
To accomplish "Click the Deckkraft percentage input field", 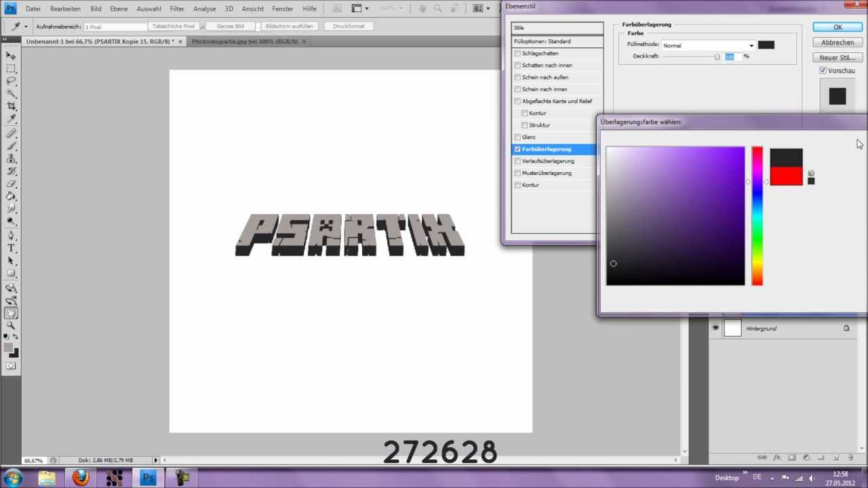I will click(x=733, y=57).
